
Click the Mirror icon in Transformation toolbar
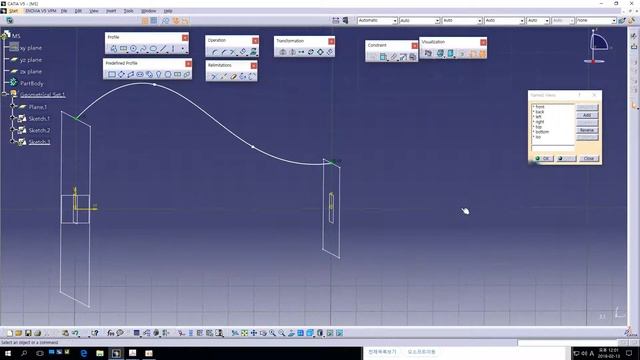[282, 52]
